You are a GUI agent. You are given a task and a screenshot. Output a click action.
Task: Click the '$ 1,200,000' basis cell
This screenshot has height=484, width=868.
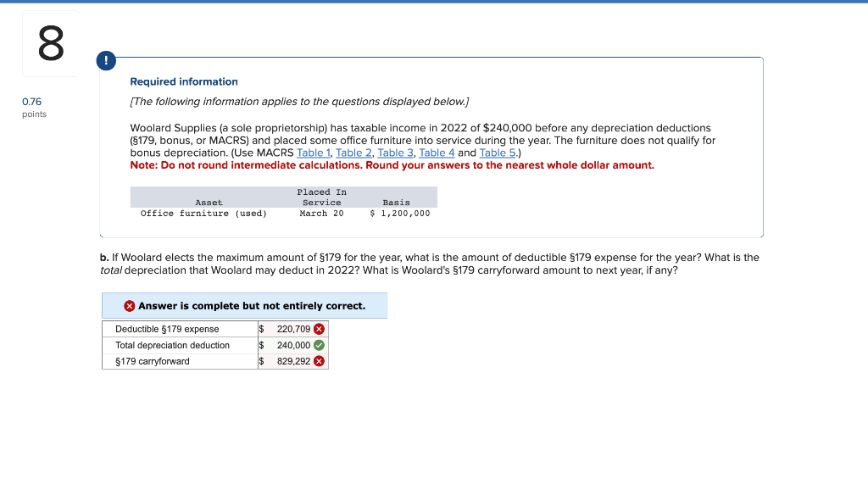click(x=400, y=214)
